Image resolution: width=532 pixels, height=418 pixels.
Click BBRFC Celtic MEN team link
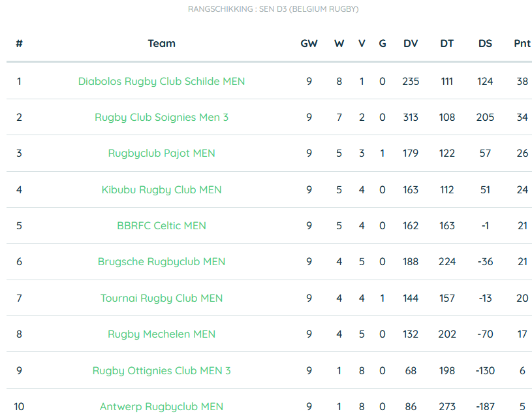pyautogui.click(x=161, y=226)
